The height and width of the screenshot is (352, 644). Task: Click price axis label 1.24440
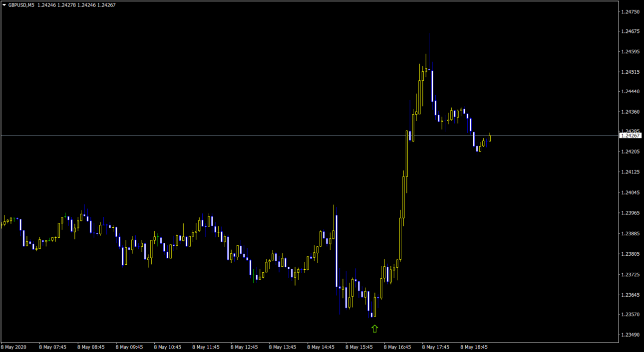point(630,92)
